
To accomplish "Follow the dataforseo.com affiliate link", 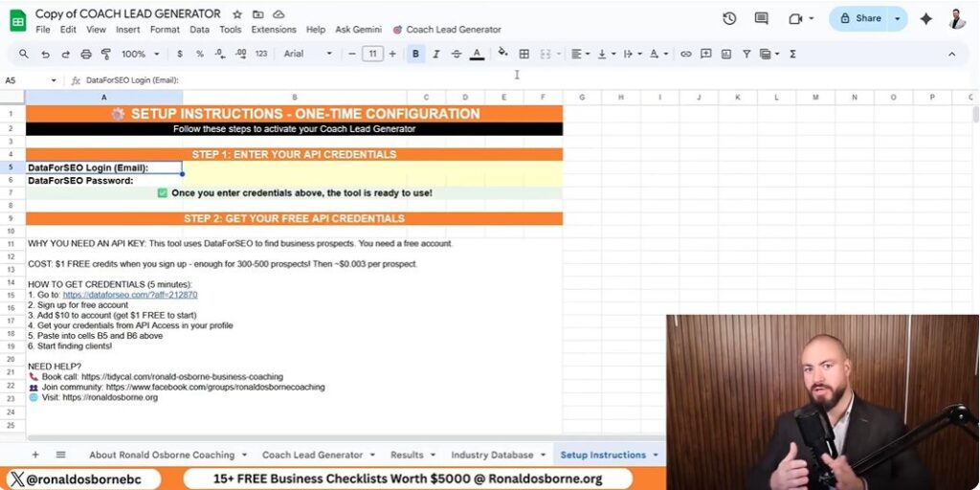I will (130, 295).
